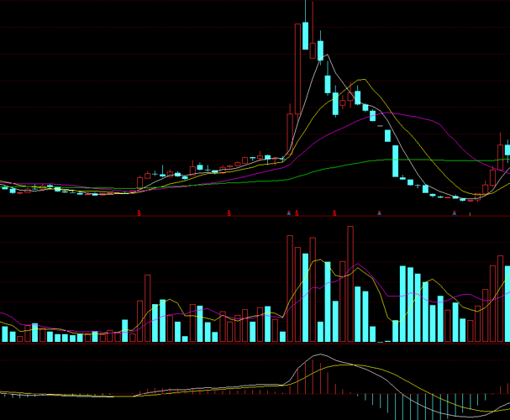Click the long cyan candle crossing the green line

397,160
